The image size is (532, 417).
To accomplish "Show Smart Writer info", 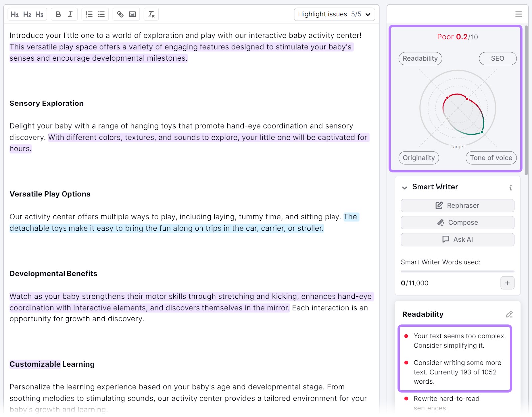I will coord(511,187).
